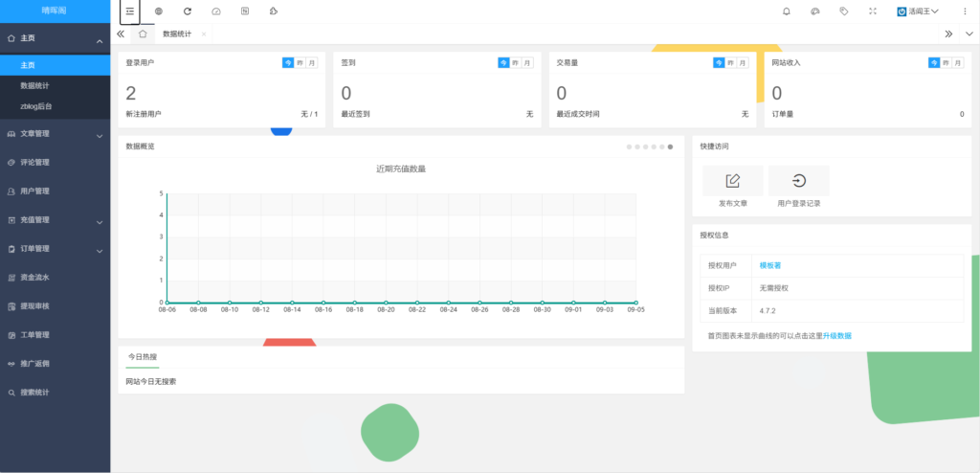Open 推广返佣 in sidebar
This screenshot has height=473, width=980.
(x=55, y=364)
